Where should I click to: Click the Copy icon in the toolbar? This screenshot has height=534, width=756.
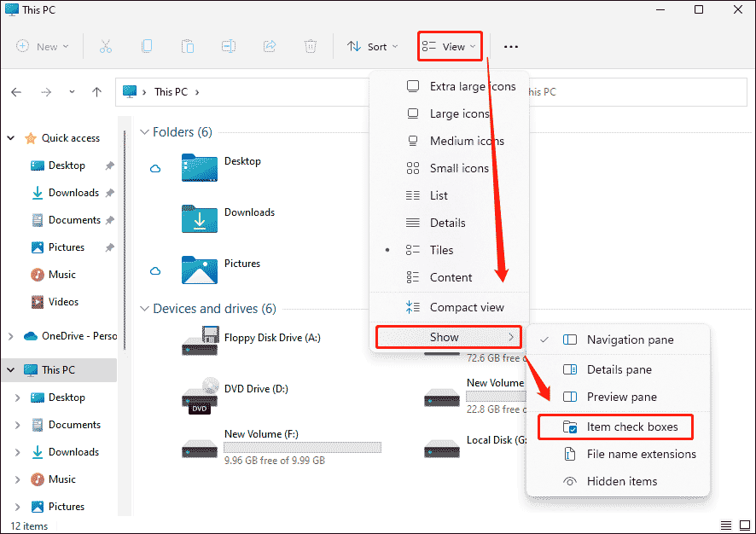[147, 46]
